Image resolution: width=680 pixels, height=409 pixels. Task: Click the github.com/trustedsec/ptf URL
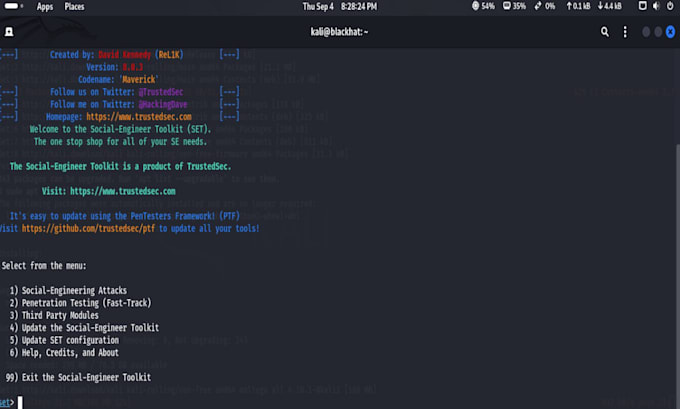coord(88,229)
